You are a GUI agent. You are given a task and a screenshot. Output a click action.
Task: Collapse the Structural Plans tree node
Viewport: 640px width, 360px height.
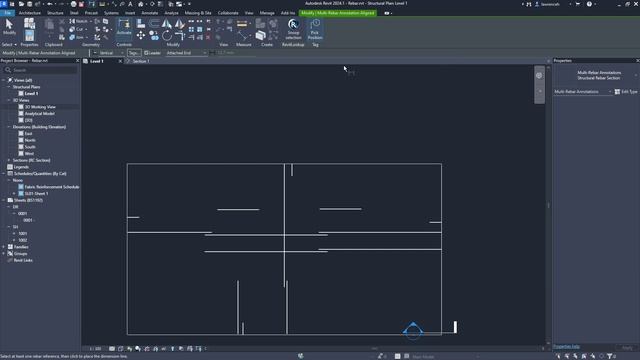click(x=9, y=87)
